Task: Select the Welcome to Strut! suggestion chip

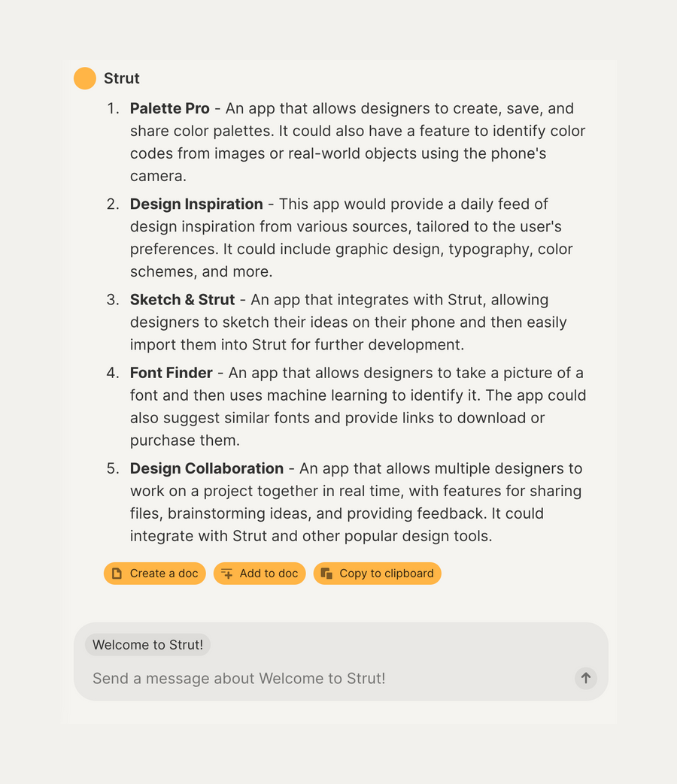Action: pos(147,644)
